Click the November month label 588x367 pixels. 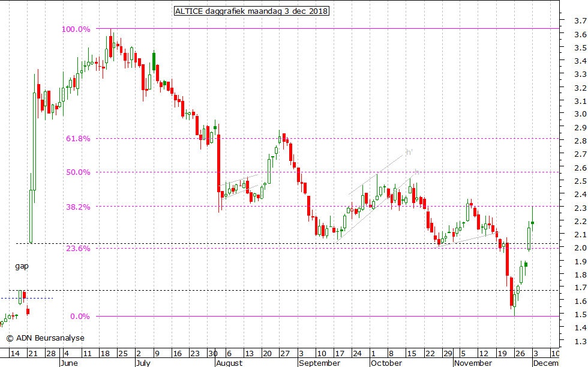[x=473, y=363]
